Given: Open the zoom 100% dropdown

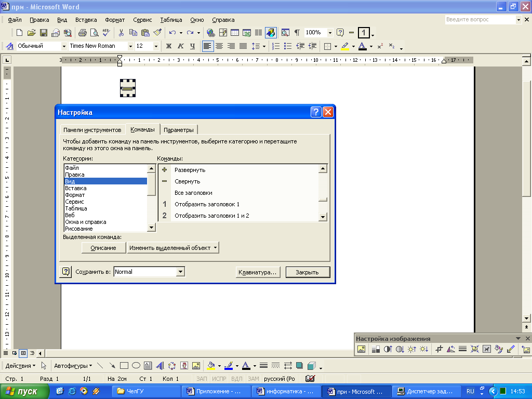Looking at the screenshot, I should pyautogui.click(x=330, y=33).
